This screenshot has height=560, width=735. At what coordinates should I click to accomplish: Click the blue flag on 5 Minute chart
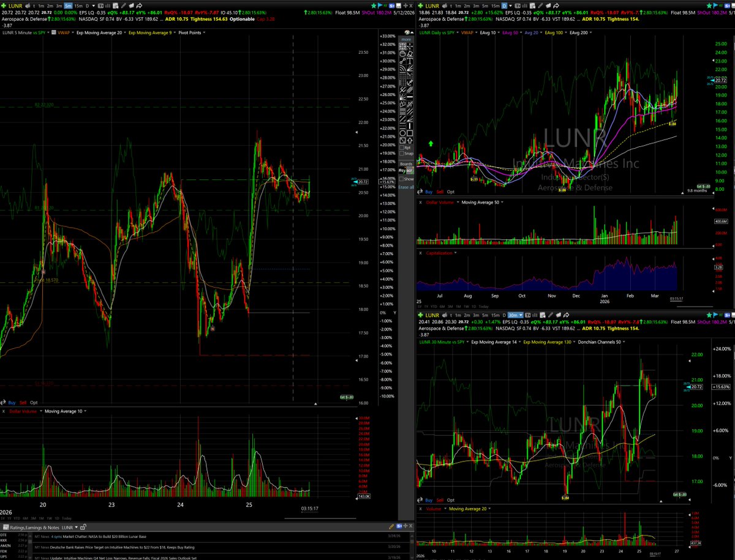coord(380,6)
